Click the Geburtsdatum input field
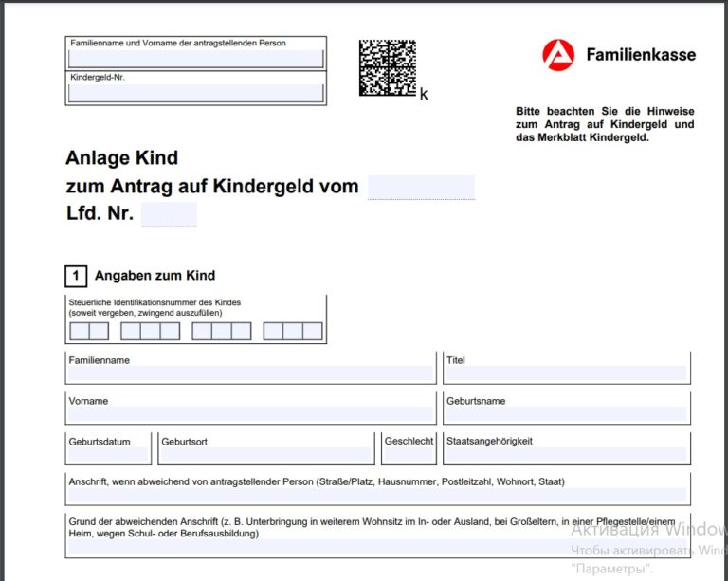The width and height of the screenshot is (728, 581). click(x=108, y=455)
